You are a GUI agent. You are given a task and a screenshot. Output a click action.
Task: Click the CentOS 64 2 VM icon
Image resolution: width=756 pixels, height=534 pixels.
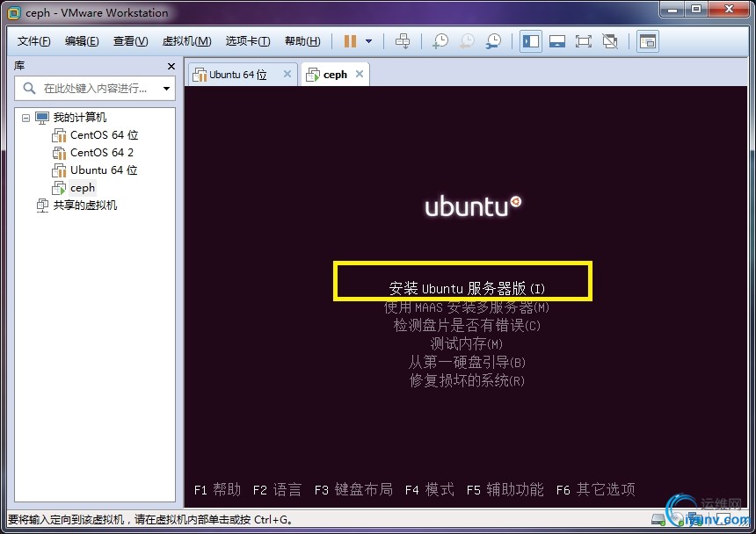pyautogui.click(x=59, y=153)
